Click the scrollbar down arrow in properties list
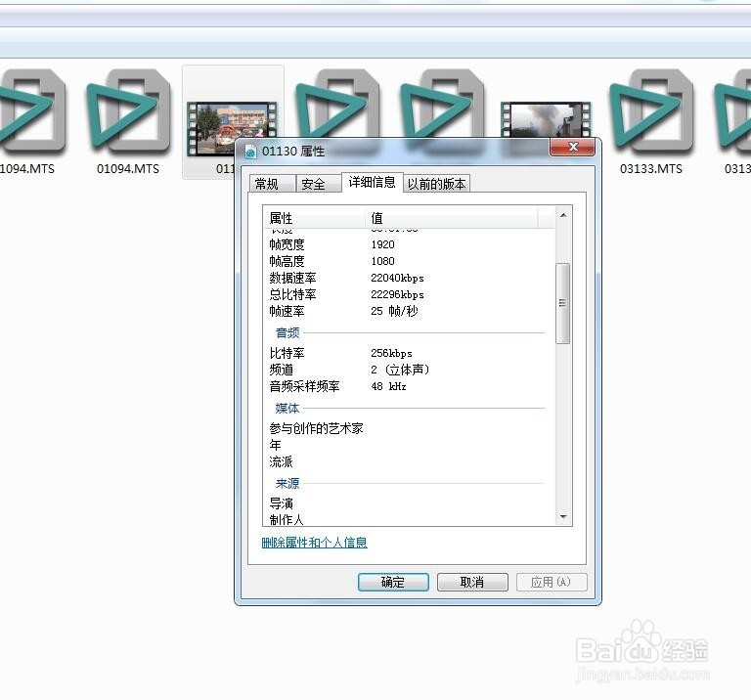751x700 pixels. click(563, 516)
